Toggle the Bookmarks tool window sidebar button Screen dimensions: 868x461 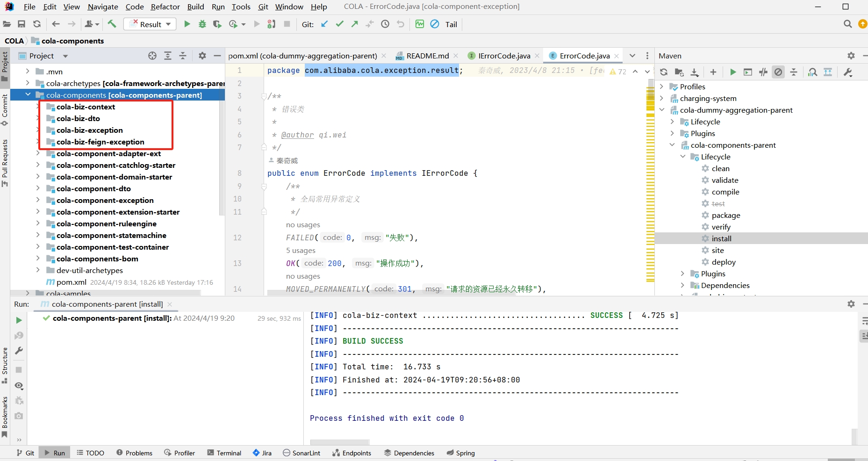click(x=5, y=417)
